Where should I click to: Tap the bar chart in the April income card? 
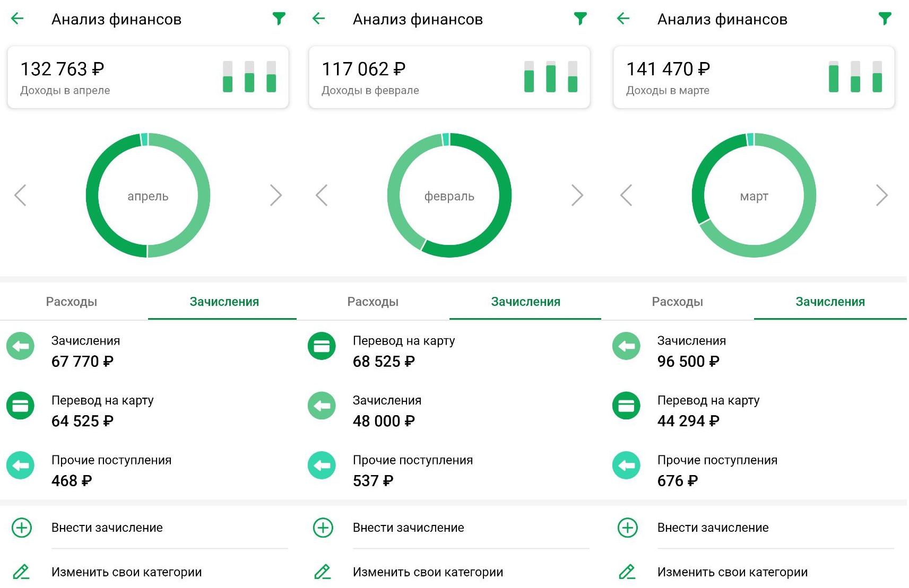249,77
